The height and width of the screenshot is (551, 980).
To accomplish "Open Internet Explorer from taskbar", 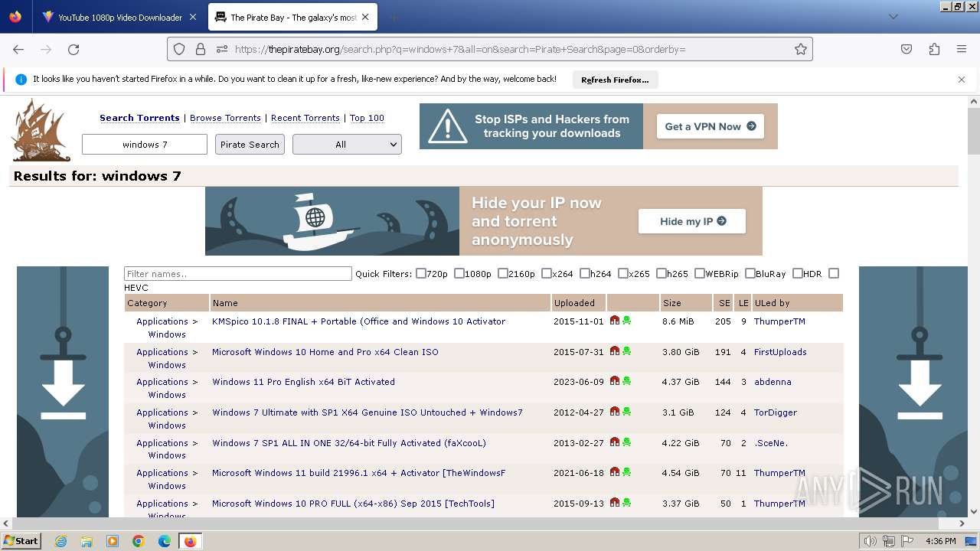I will click(x=60, y=541).
